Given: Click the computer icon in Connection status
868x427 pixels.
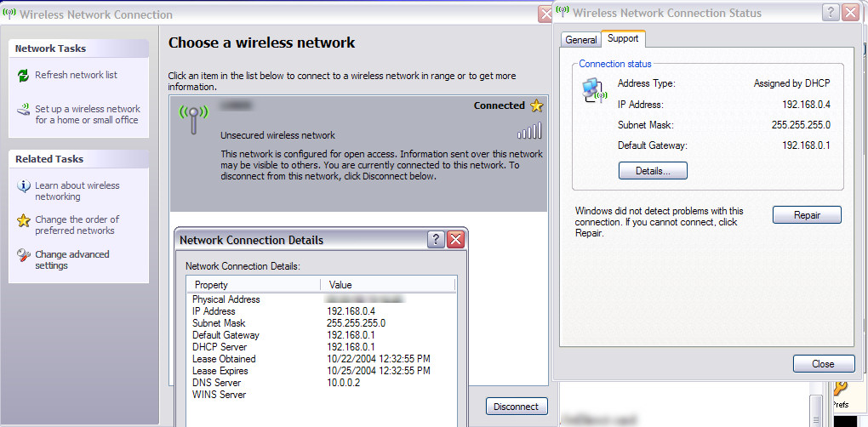Looking at the screenshot, I should click(x=592, y=90).
